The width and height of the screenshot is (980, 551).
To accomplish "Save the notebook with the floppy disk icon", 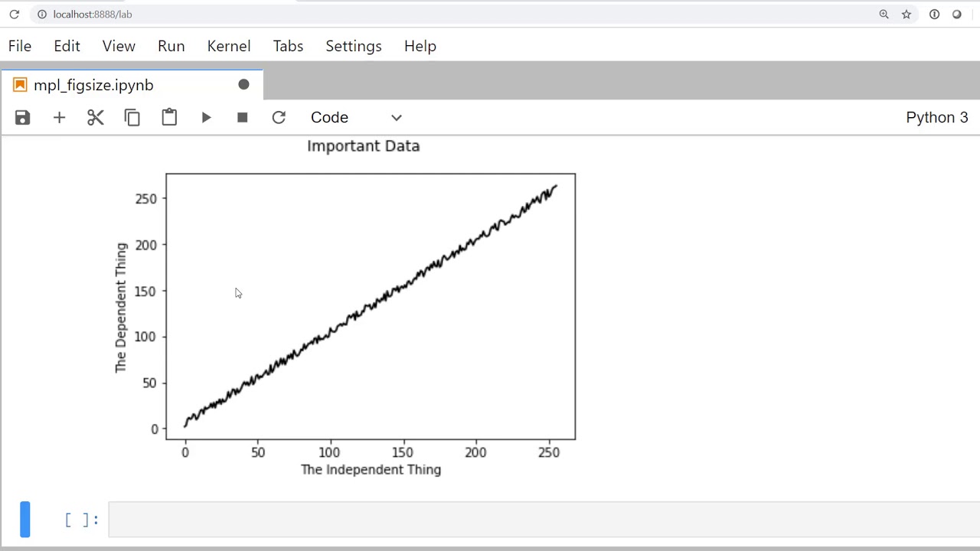I will click(x=23, y=117).
